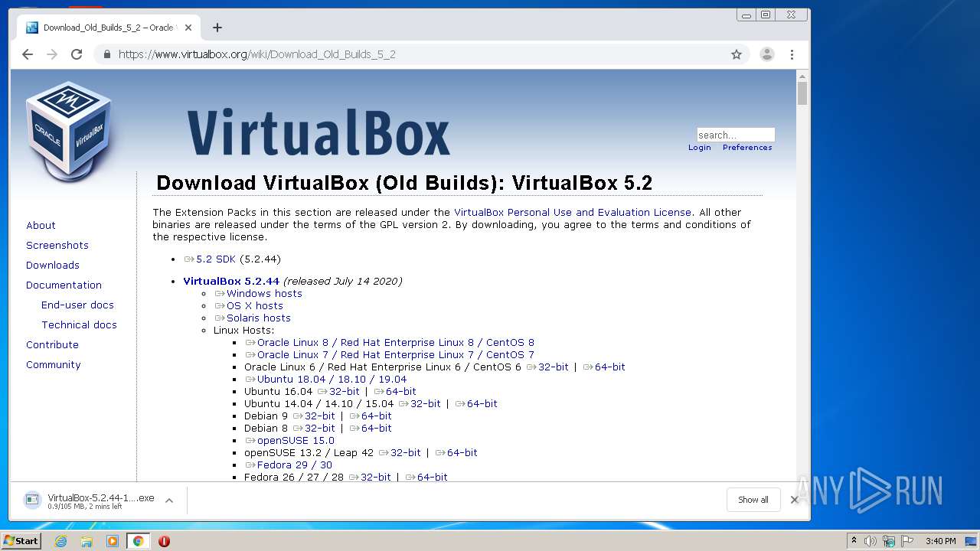Click the taskbar clock 3:40 PM
This screenshot has width=980, height=551.
tap(940, 541)
